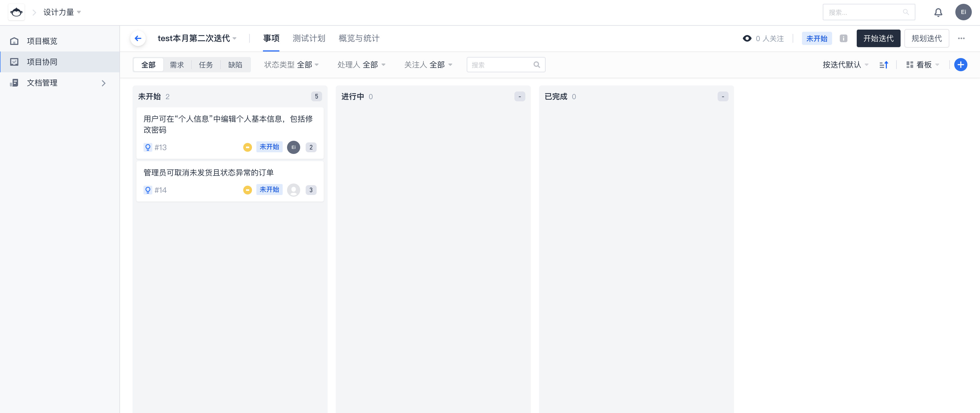Toggle watch via the eye icon

tap(747, 38)
